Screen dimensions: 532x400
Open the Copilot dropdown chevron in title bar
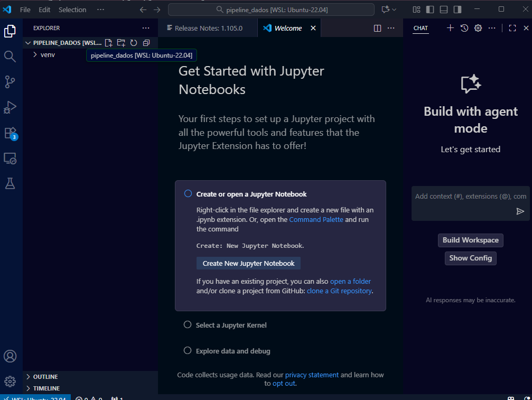click(x=394, y=10)
